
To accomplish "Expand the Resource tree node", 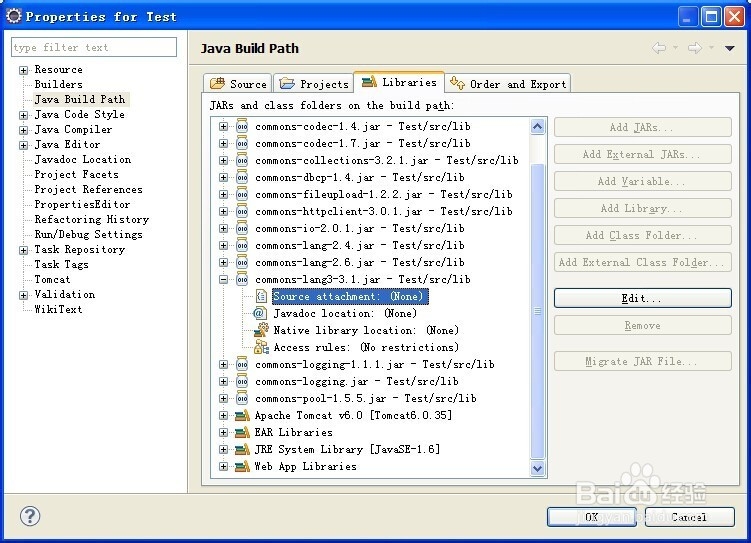I will pyautogui.click(x=23, y=70).
